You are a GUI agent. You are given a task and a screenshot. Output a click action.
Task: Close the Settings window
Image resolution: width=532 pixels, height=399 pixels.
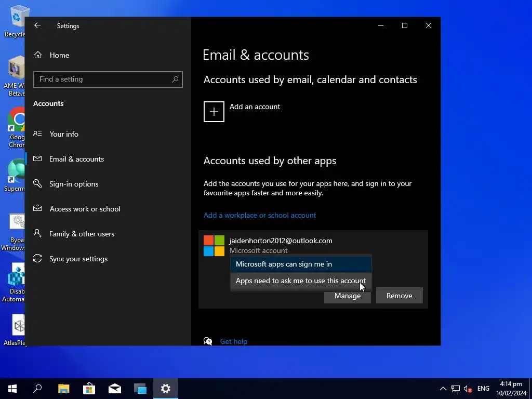click(x=429, y=25)
